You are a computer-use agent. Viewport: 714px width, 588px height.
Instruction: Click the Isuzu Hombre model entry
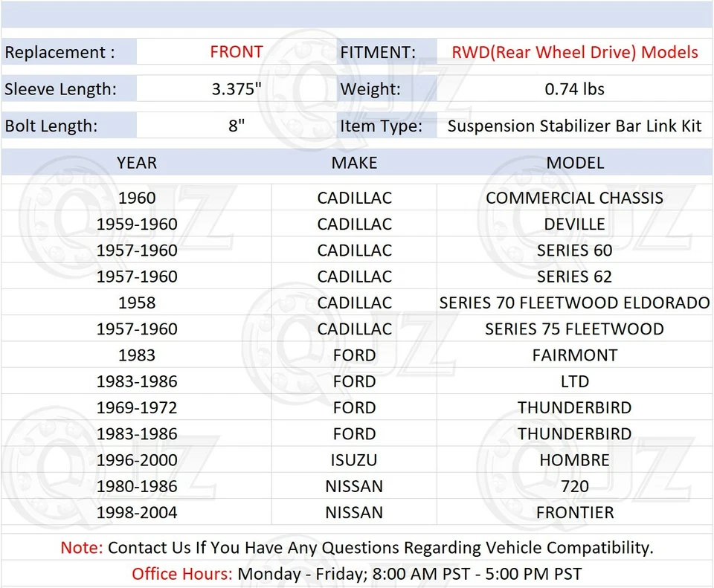click(x=574, y=460)
